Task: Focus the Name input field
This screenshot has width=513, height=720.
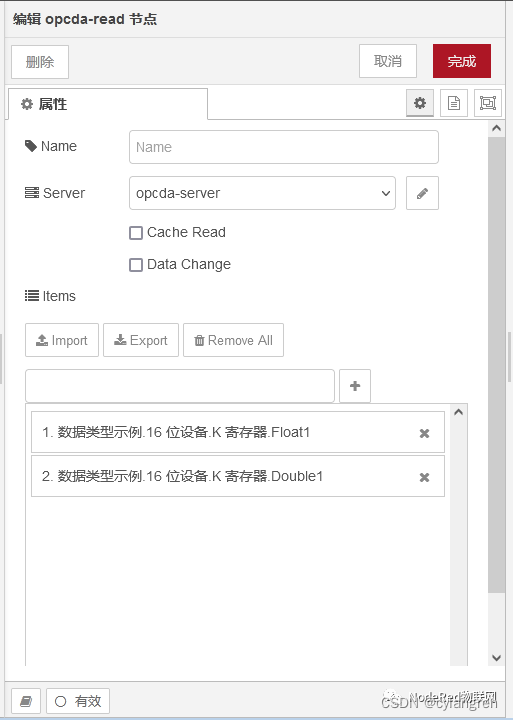Action: (284, 147)
